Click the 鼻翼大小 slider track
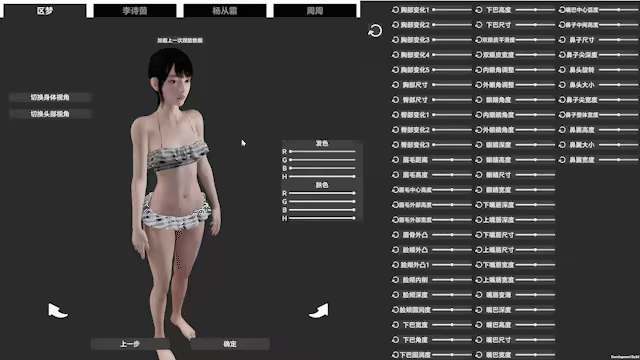Viewport: 640px width, 360px height. pos(619,145)
